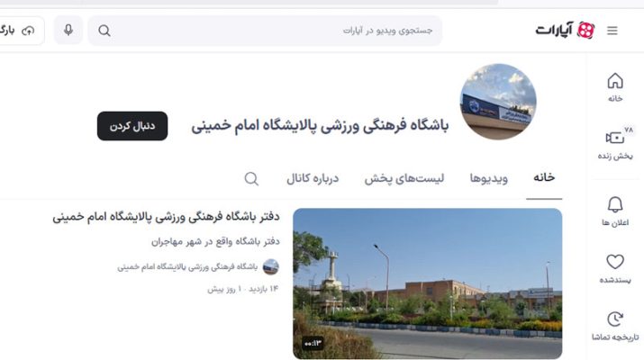Image resolution: width=644 pixels, height=360 pixels.
Task: Click the upload cloud button
Action: point(21,31)
